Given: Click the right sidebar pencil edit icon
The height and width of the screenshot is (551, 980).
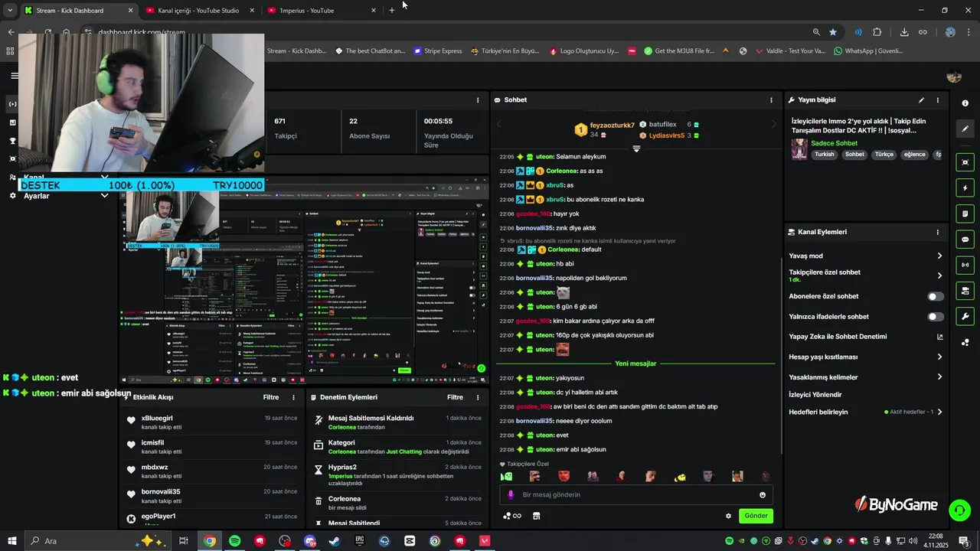Looking at the screenshot, I should 965,129.
